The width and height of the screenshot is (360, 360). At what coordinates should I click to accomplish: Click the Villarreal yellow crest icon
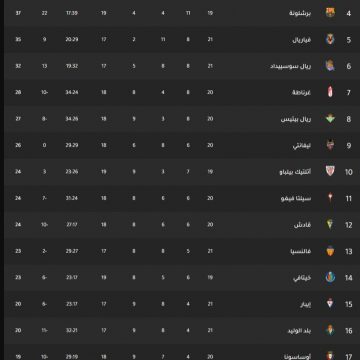(330, 39)
